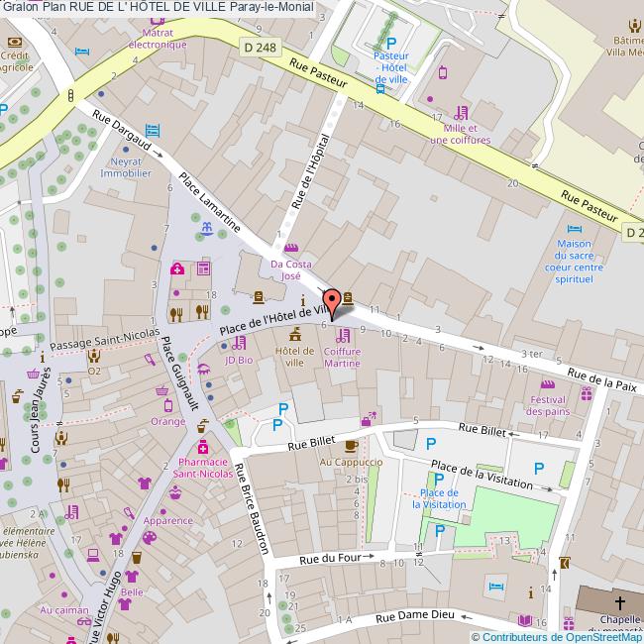The width and height of the screenshot is (644, 644).
Task: Click the Au Cappuccio coffee cup icon
Action: click(351, 447)
